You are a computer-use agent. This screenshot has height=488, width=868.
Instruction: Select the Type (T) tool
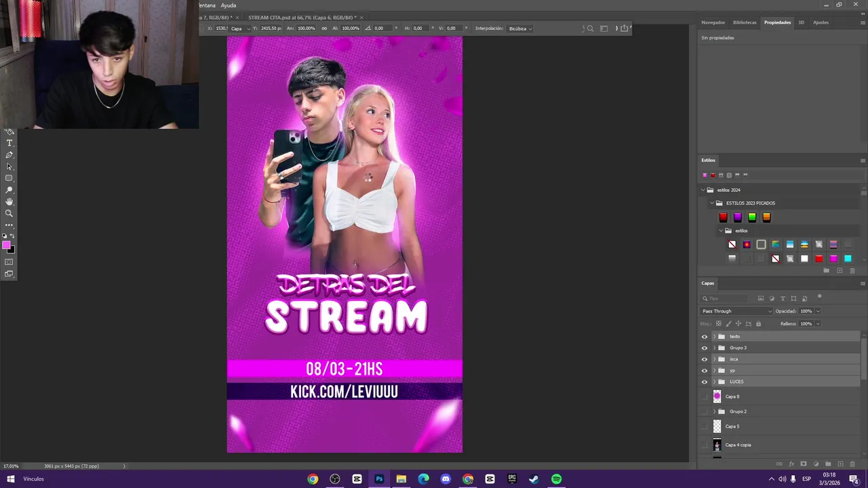pyautogui.click(x=9, y=144)
